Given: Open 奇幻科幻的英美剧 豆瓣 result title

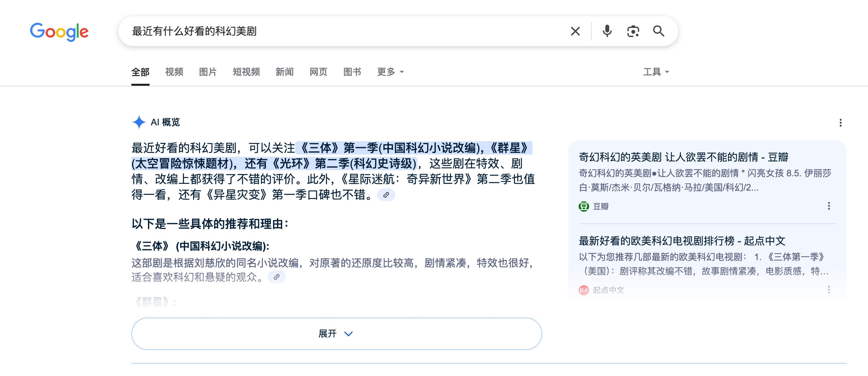Looking at the screenshot, I should point(683,157).
